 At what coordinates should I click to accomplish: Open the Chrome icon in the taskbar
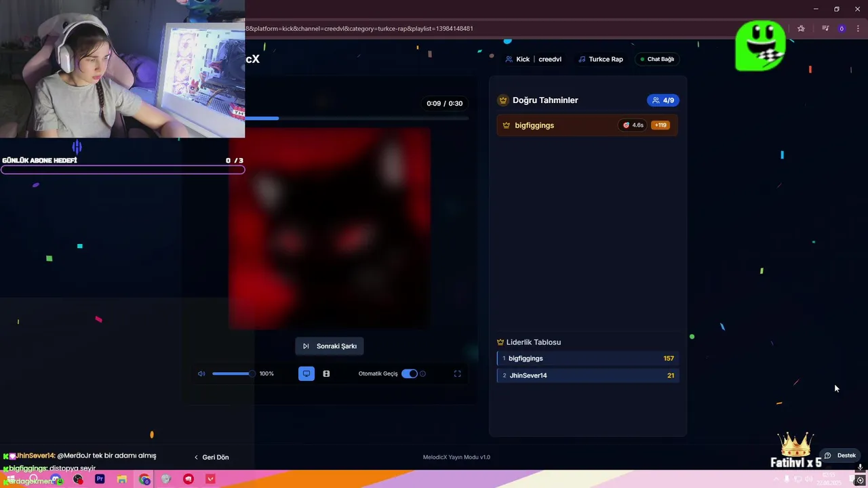pyautogui.click(x=144, y=479)
